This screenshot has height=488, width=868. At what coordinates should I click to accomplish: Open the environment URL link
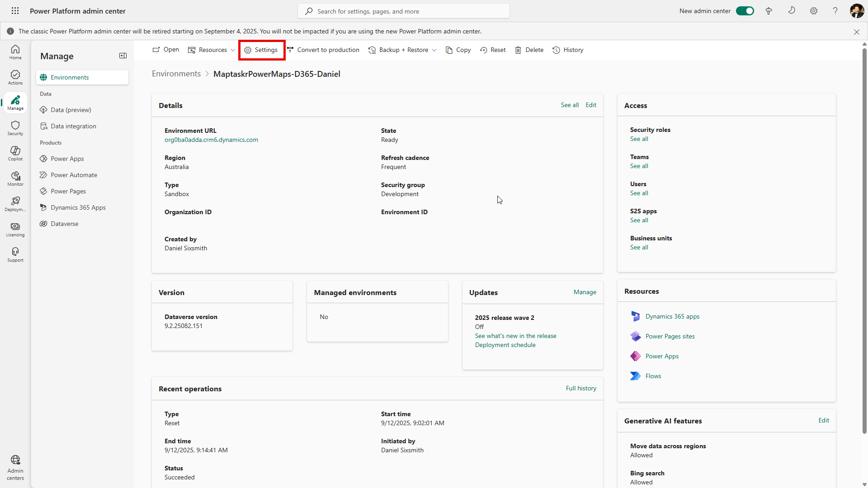211,140
